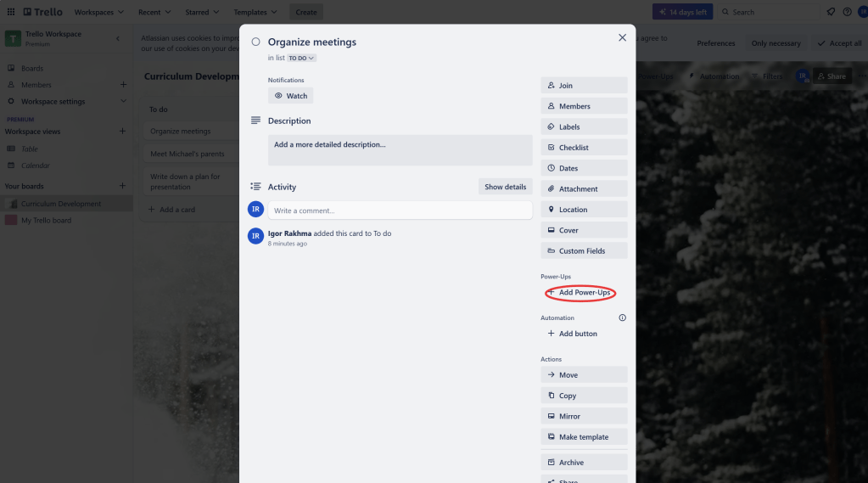This screenshot has height=483, width=868.
Task: Open the Cover option for the card
Action: [584, 230]
